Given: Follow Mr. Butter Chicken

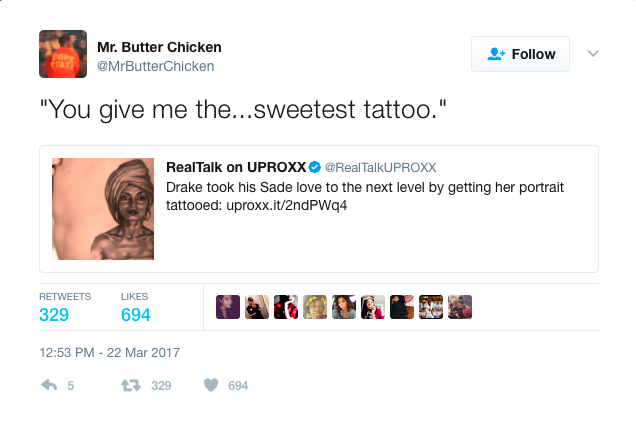Looking at the screenshot, I should coord(520,54).
